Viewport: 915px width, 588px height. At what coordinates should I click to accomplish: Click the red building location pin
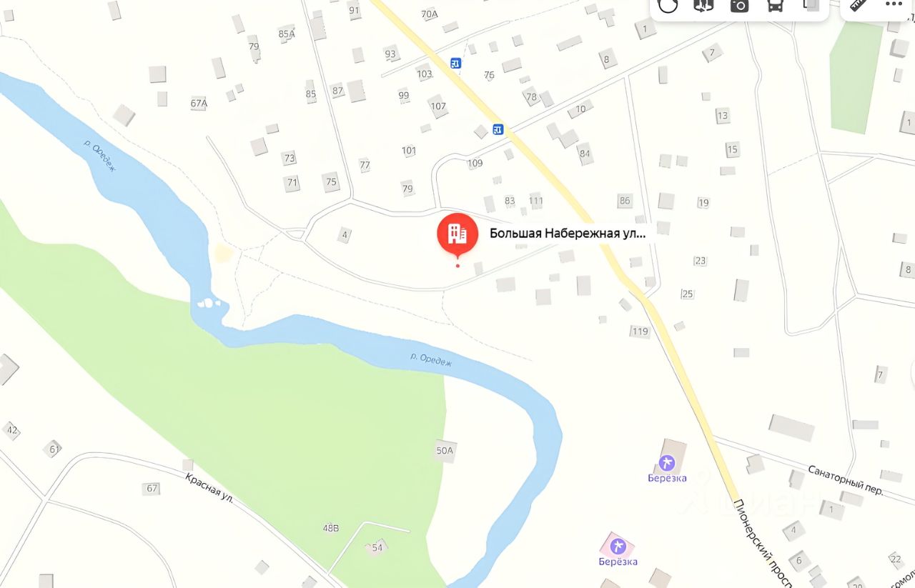pos(457,234)
